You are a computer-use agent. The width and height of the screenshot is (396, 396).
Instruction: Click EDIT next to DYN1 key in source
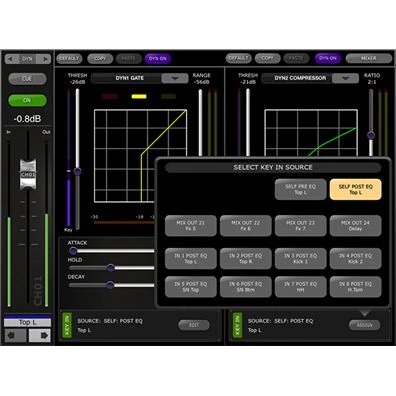[194, 325]
